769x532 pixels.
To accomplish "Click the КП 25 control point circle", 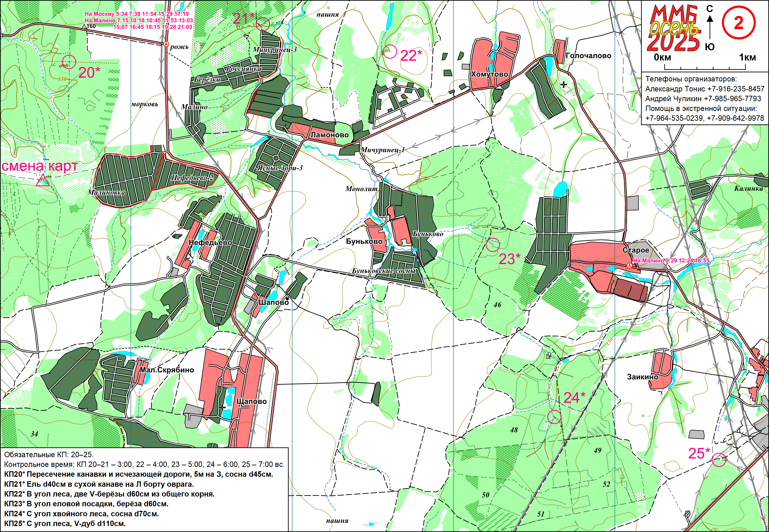I will (x=719, y=460).
